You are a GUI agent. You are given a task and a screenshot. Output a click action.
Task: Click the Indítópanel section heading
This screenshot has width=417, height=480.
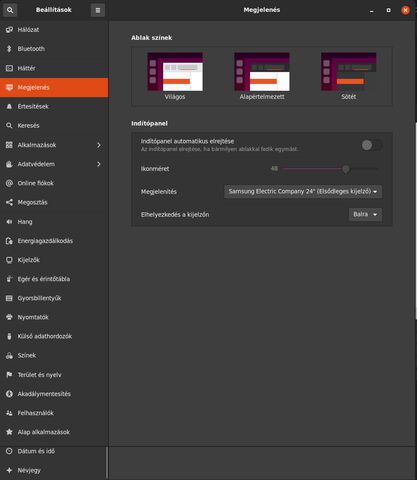(x=149, y=123)
